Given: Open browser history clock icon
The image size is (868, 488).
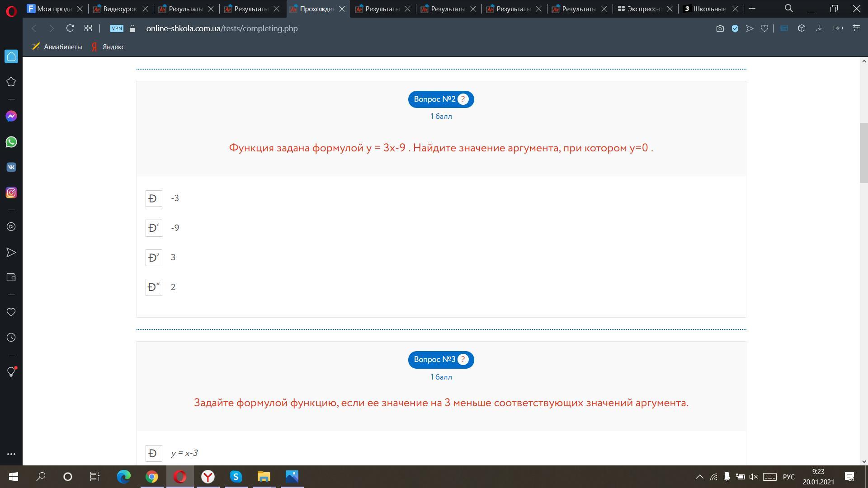Looking at the screenshot, I should coord(11,338).
